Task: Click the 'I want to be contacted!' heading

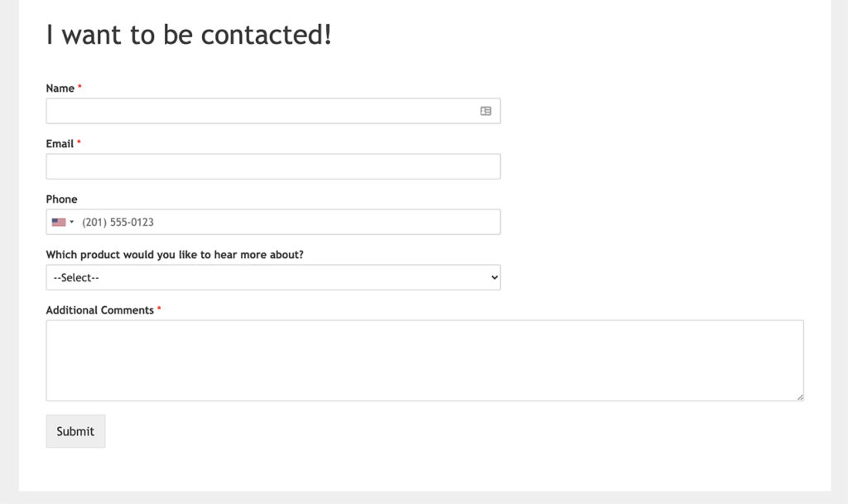Action: coord(188,35)
